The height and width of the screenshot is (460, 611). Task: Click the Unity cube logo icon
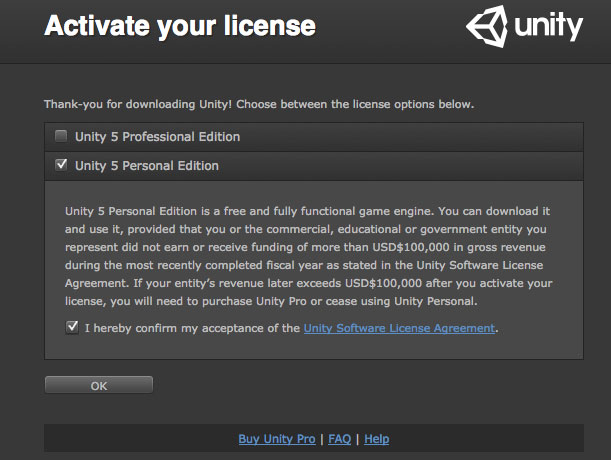[487, 26]
